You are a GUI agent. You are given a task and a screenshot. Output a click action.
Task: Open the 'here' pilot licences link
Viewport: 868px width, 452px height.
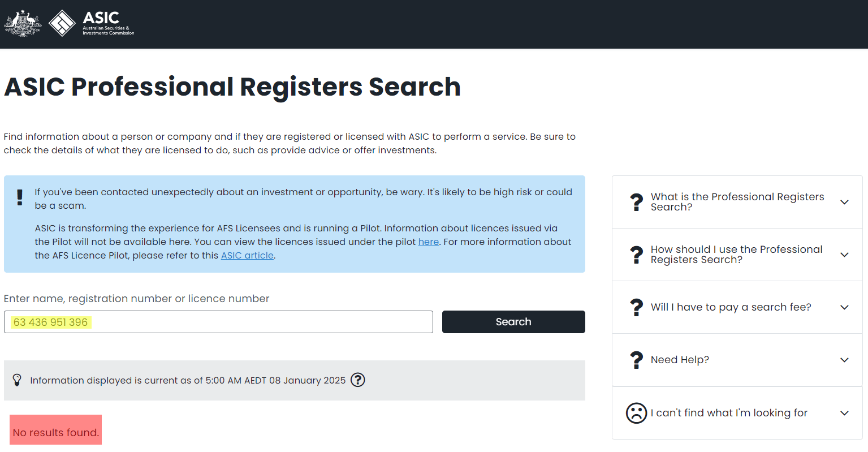pos(429,242)
